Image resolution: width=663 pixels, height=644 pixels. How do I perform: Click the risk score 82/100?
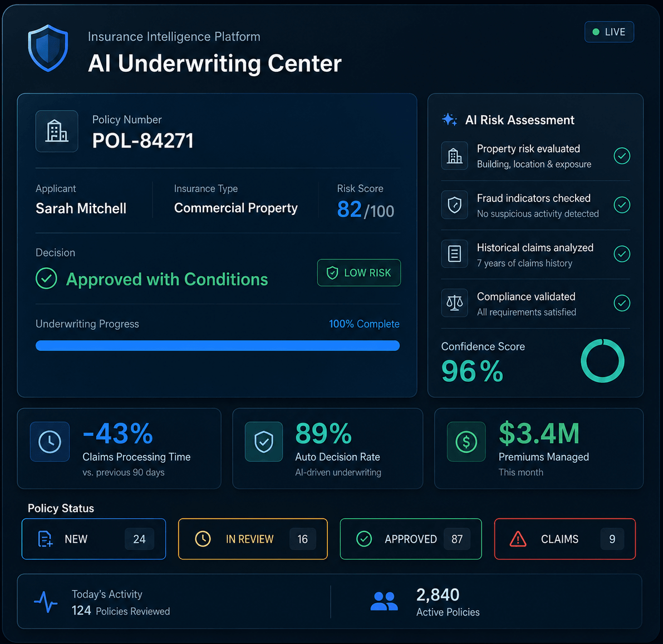(x=366, y=209)
